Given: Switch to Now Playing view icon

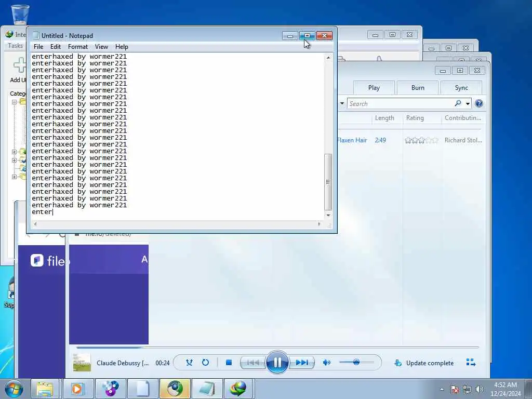Looking at the screenshot, I should click(x=471, y=362).
